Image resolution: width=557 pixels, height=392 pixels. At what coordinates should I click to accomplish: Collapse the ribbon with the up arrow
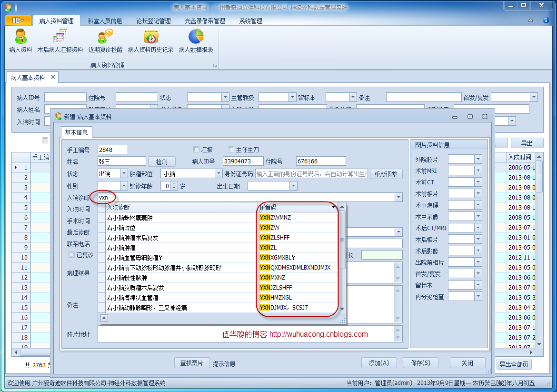530,20
